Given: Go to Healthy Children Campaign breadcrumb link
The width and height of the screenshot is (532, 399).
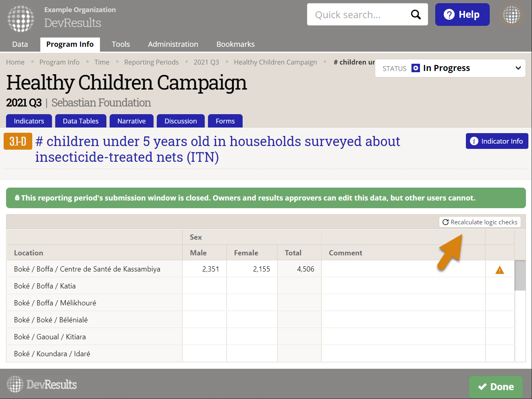Looking at the screenshot, I should (275, 62).
